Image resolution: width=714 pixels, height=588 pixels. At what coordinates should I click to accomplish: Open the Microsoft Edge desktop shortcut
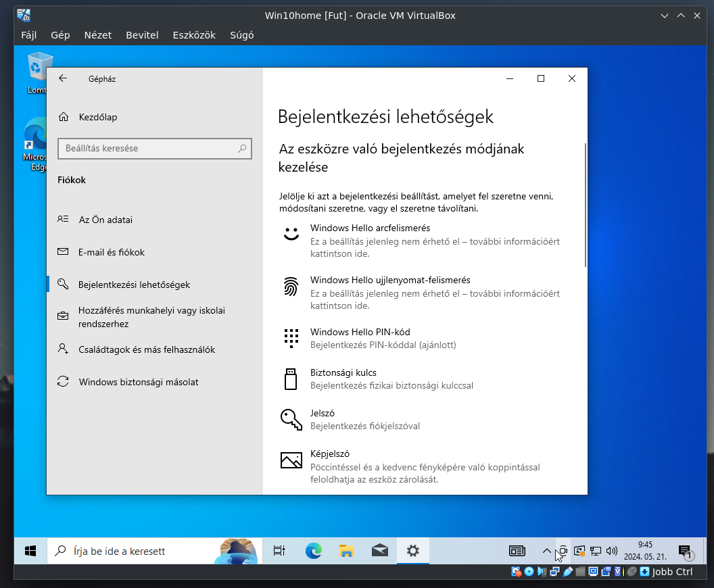(36, 144)
